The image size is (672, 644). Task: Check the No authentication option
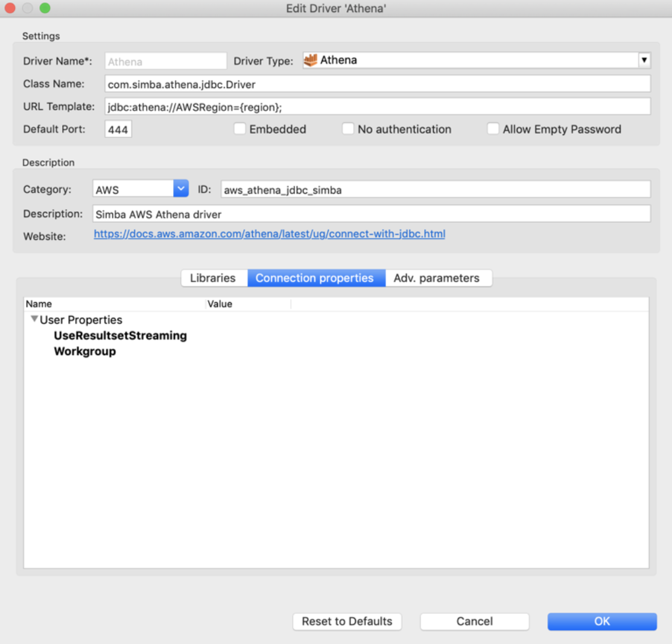point(348,128)
